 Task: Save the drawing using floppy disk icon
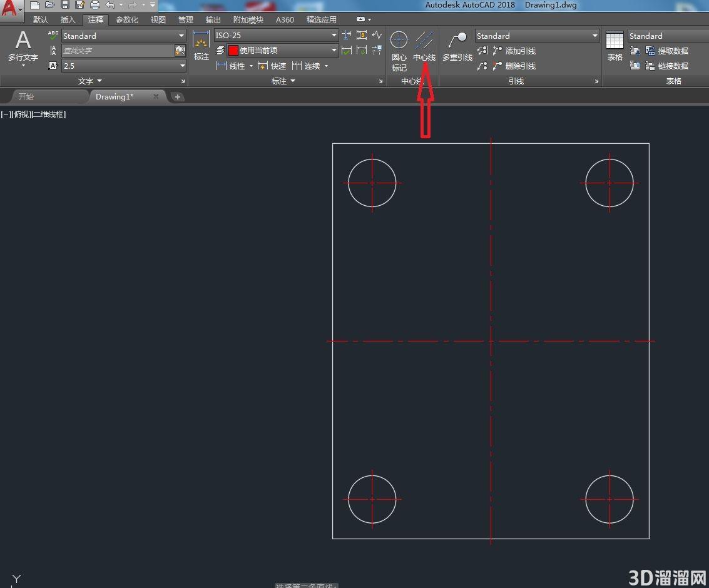tap(65, 6)
